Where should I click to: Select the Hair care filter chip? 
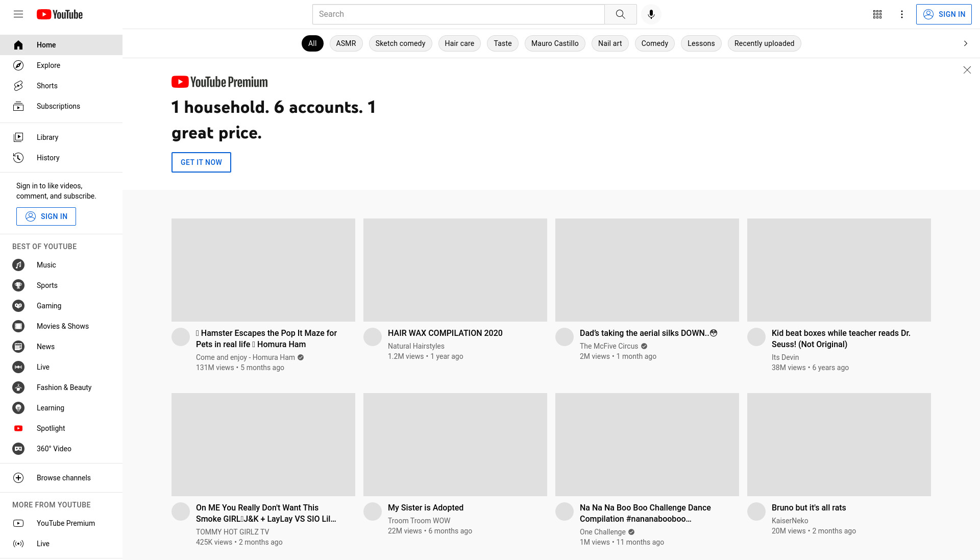point(459,43)
